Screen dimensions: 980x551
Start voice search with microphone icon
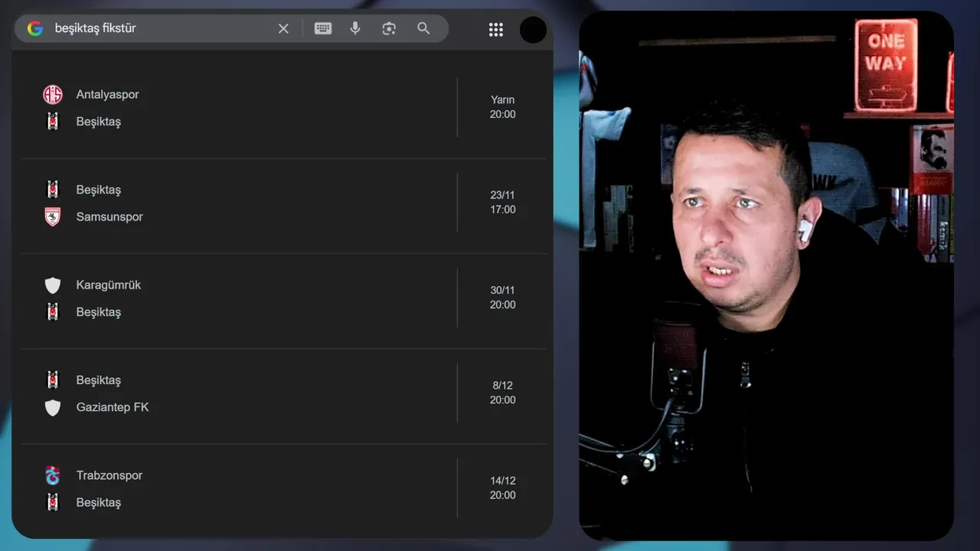click(355, 28)
